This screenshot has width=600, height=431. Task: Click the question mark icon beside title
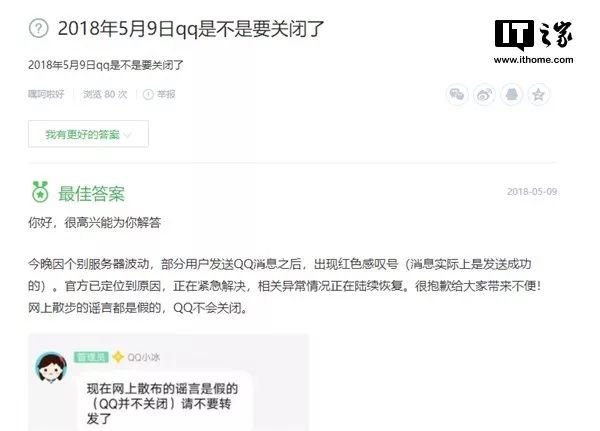coord(39,28)
